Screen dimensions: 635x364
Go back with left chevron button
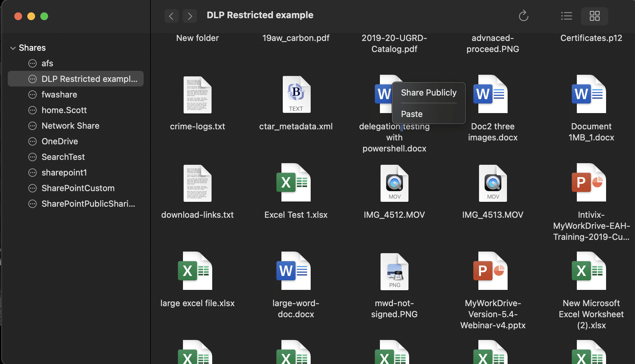(x=171, y=16)
